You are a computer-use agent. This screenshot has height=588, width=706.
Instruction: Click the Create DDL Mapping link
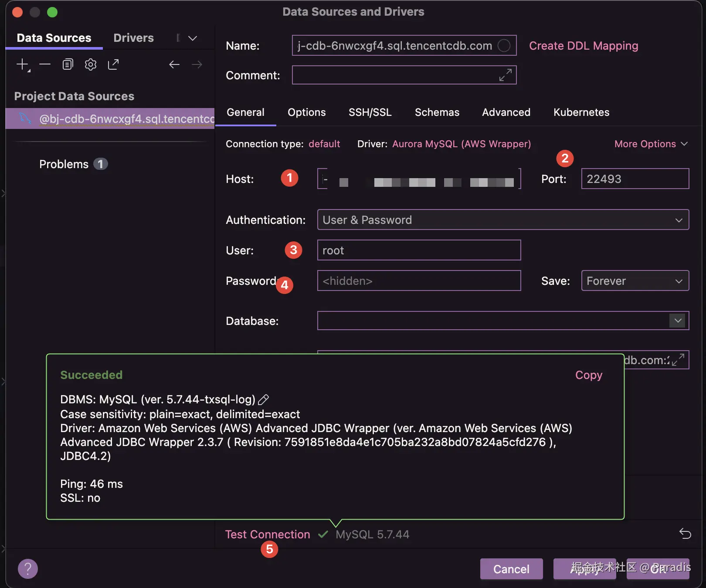(583, 45)
